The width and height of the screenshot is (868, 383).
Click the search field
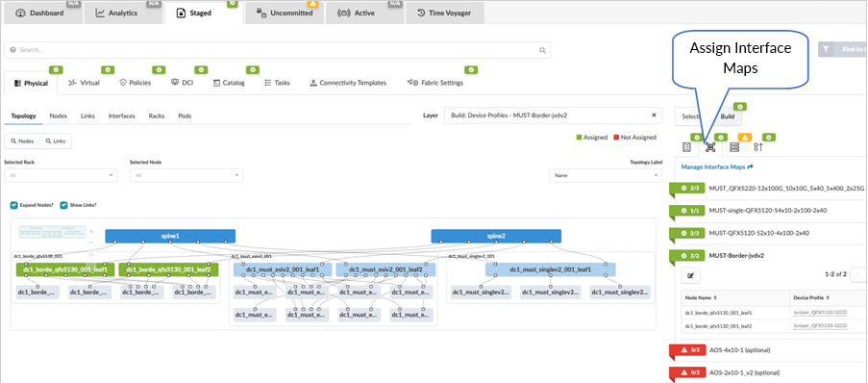tap(278, 50)
